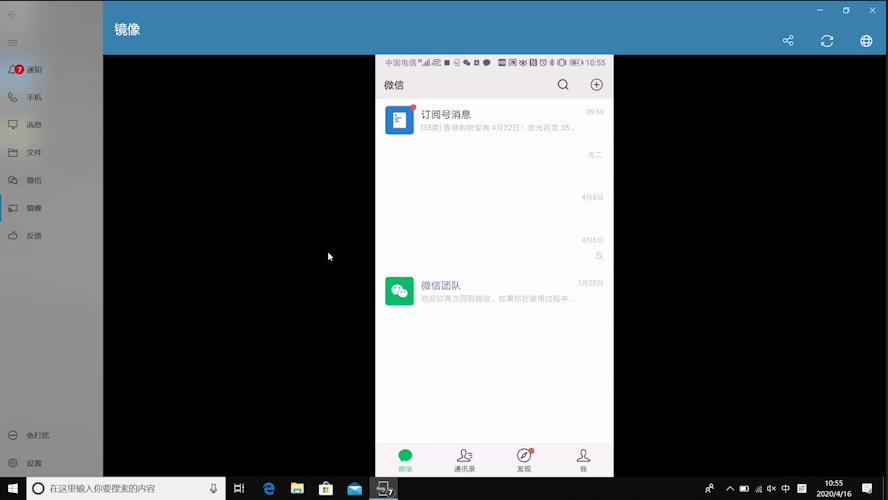This screenshot has width=888, height=500.
Task: Open the blank chat dated 4月8日
Action: 494,206
